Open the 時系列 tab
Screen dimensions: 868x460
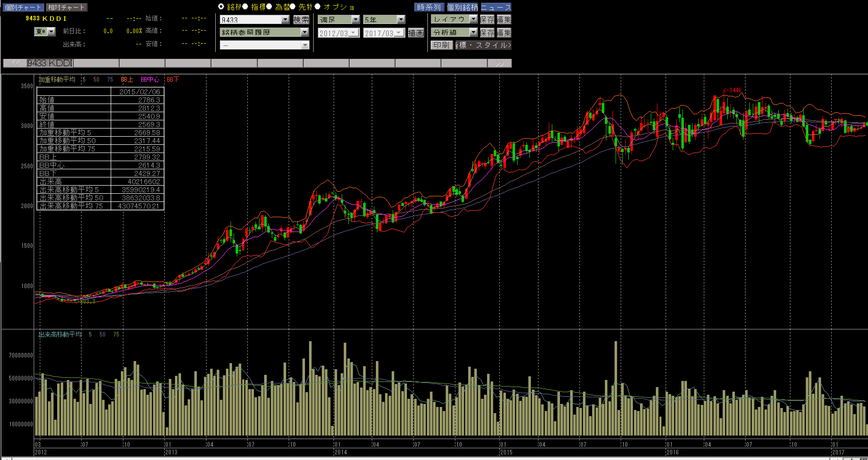(x=429, y=7)
